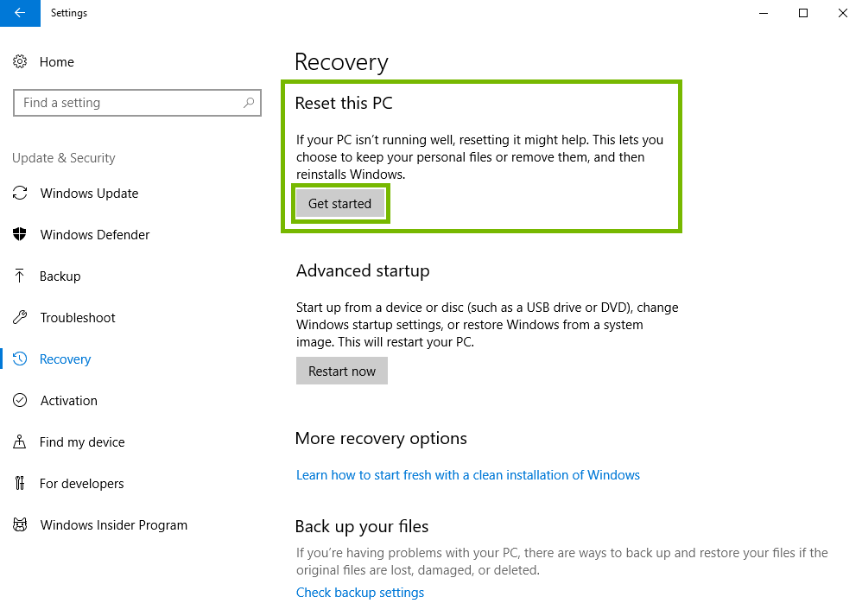
Task: Open Windows Insider Program via its flag icon
Action: pyautogui.click(x=20, y=524)
